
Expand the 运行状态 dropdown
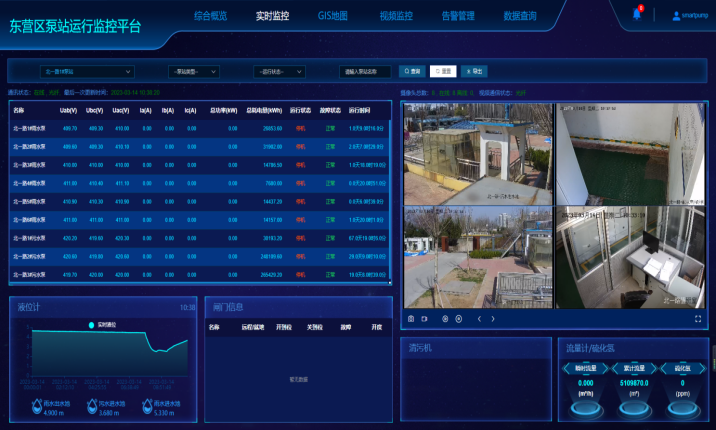pos(278,72)
